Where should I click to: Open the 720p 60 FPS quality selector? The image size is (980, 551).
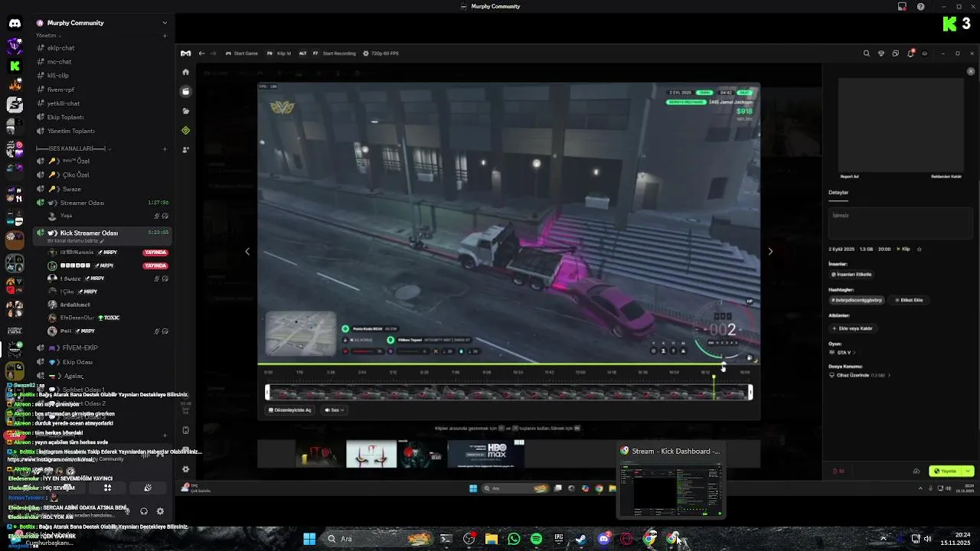pos(381,54)
